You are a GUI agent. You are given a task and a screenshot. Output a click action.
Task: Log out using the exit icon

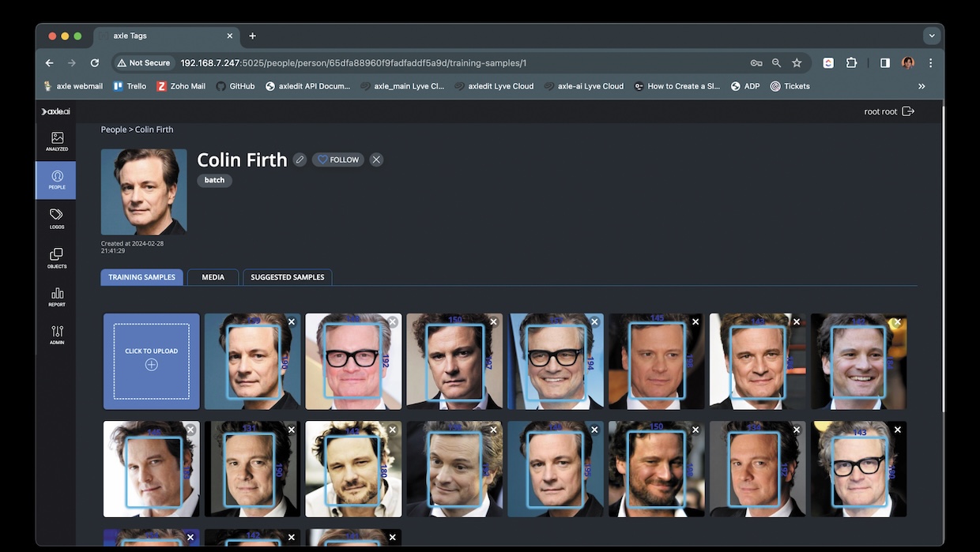click(x=908, y=111)
